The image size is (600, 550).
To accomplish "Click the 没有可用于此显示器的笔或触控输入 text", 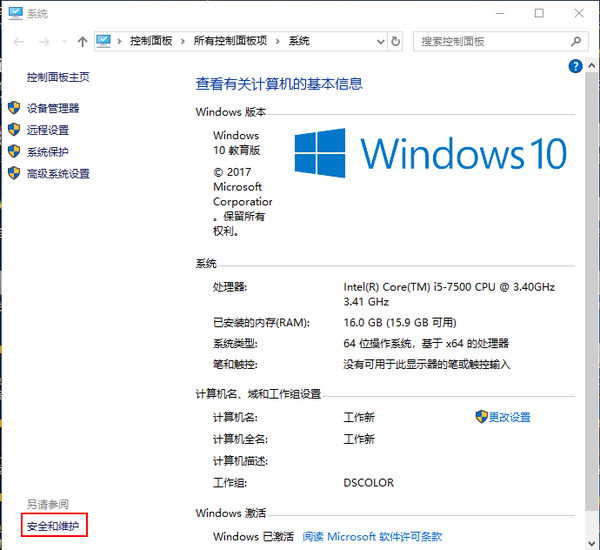I will (x=427, y=364).
